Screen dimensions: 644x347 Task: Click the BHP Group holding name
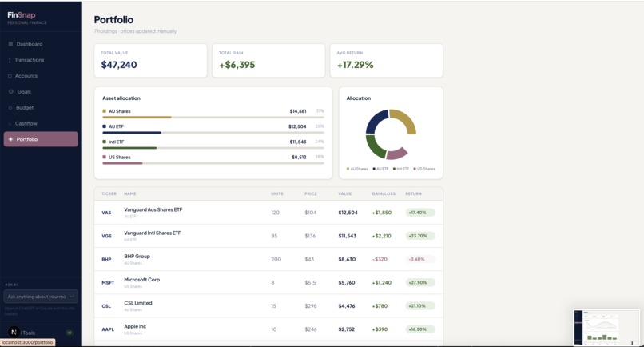pos(137,257)
